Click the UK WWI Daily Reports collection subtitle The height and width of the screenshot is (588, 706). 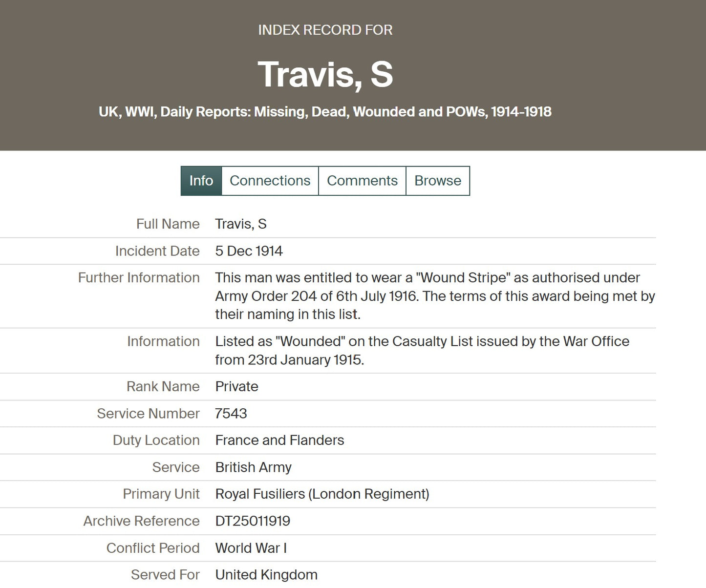pos(325,112)
